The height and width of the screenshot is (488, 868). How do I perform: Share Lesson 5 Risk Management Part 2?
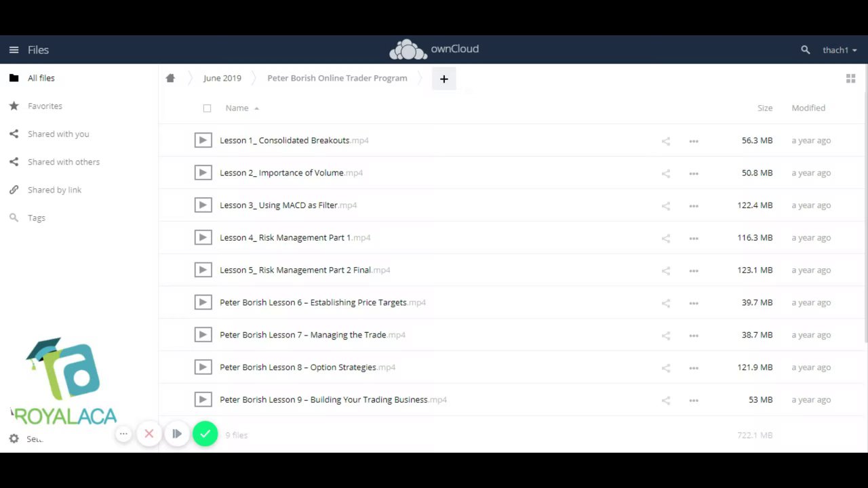coord(666,270)
